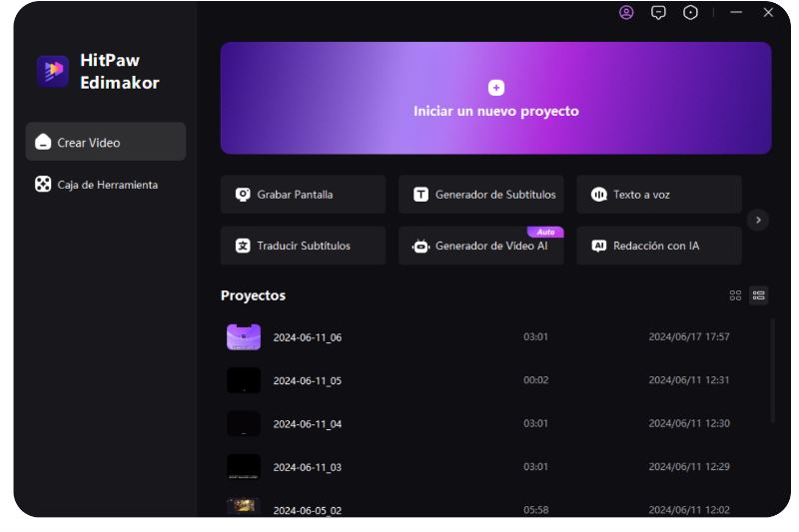Image resolution: width=799 pixels, height=532 pixels.
Task: Click the date 2024/06/11 12:31
Action: [689, 379]
